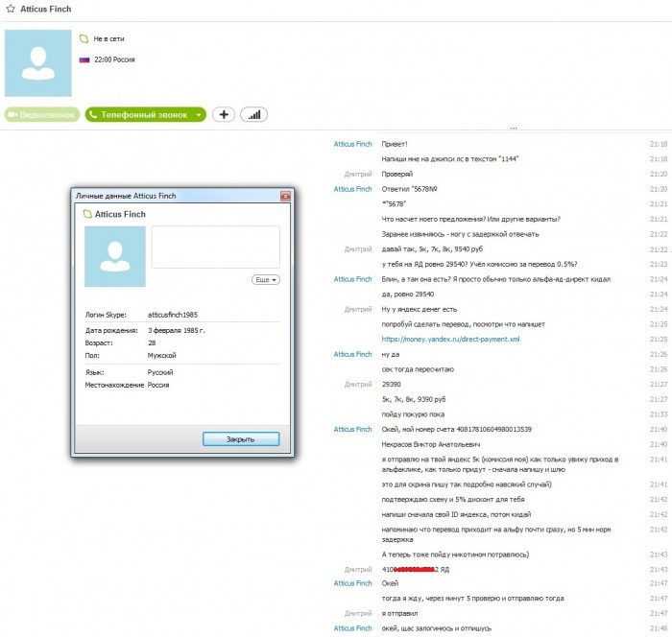Click the message "я отправил"
Viewport: 672px width, 637px height.
point(399,613)
